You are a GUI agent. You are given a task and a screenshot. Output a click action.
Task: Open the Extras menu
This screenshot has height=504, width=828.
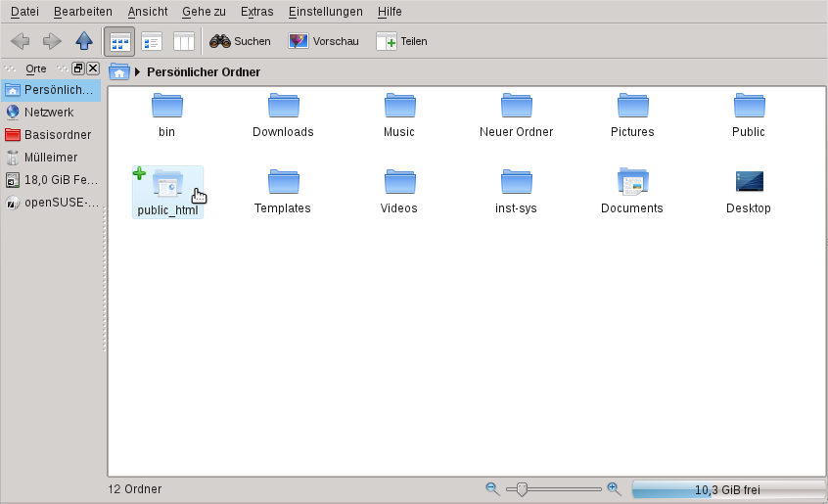click(256, 12)
